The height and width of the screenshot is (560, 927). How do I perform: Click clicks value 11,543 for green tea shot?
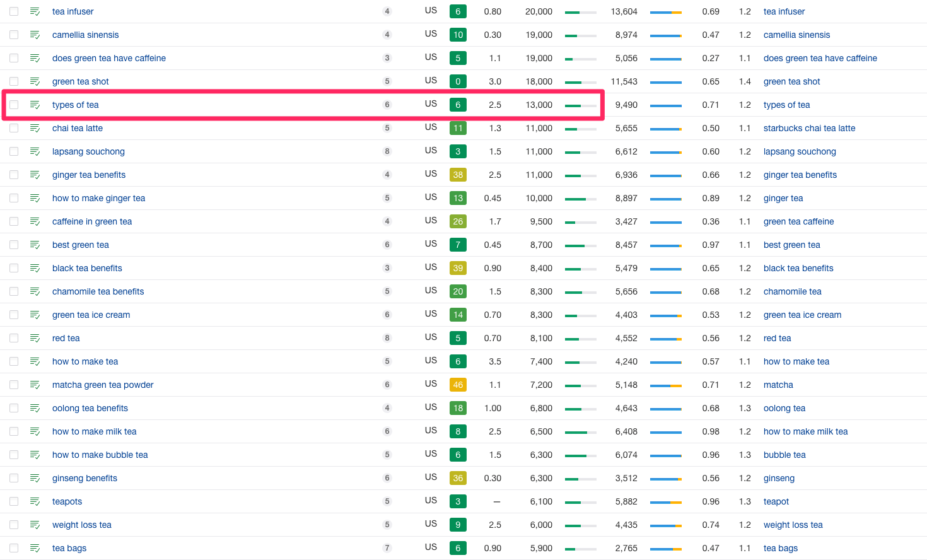[624, 81]
